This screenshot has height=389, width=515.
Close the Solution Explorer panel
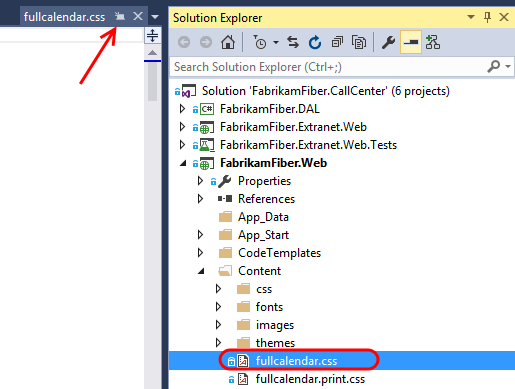point(504,17)
